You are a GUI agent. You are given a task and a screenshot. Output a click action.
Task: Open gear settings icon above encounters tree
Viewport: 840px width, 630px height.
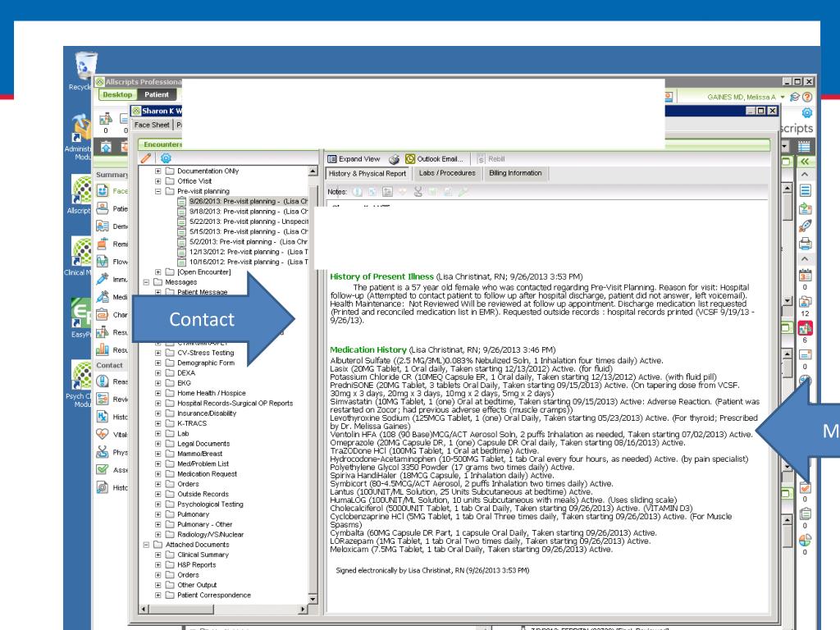pyautogui.click(x=166, y=158)
